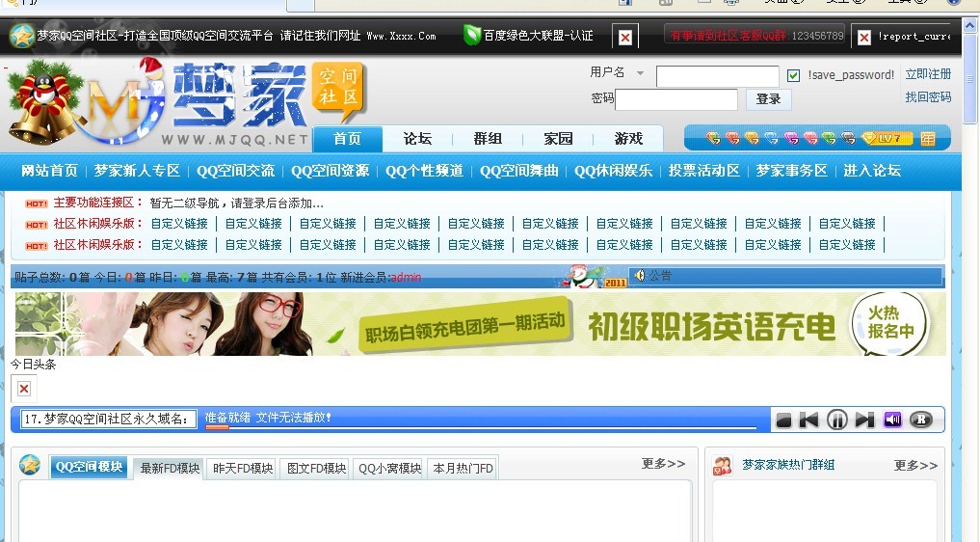Click the light blue diamond badge
This screenshot has width=980, height=542.
click(771, 138)
